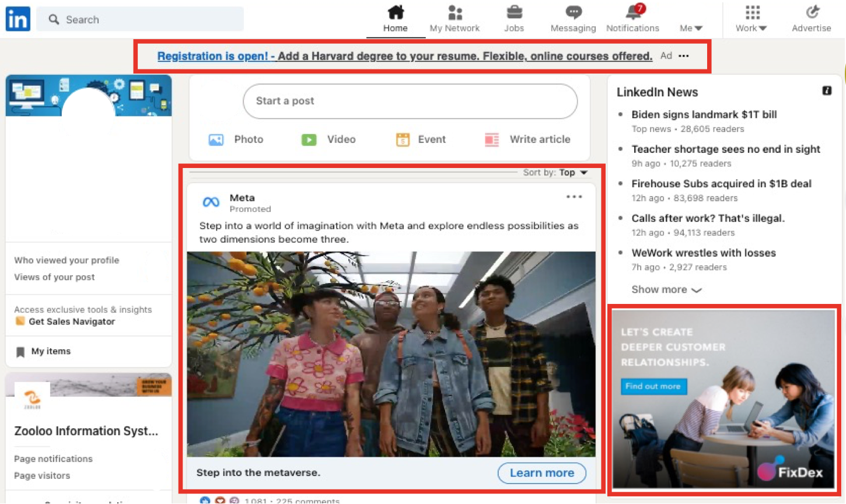The width and height of the screenshot is (846, 504).
Task: Open 'Calls after work? That's illegal.'
Action: pos(708,218)
